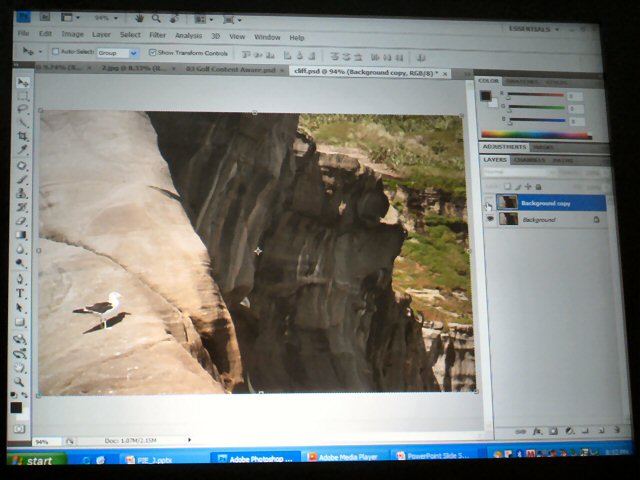
Task: Open the Image menu
Action: tap(73, 34)
